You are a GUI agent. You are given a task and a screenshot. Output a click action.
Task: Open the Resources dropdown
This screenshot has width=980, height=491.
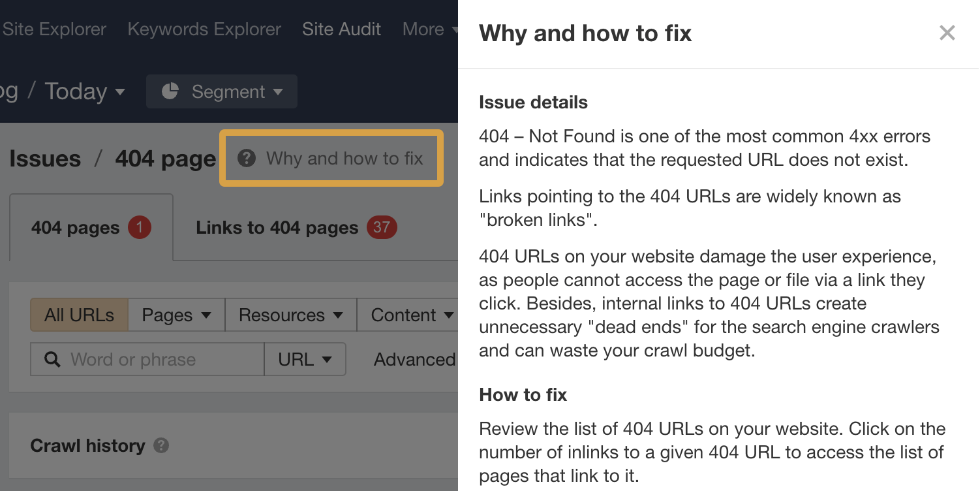(290, 315)
